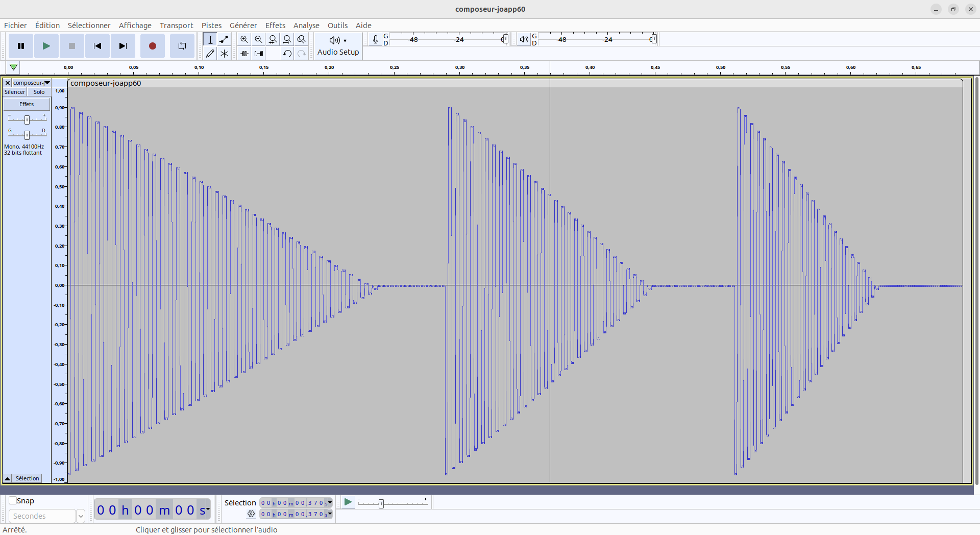Open the Effets menu
Screen dimensions: 980x535
tap(275, 26)
